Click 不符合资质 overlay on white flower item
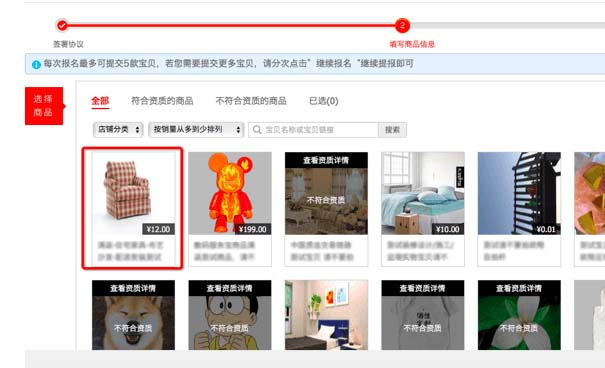 519,328
